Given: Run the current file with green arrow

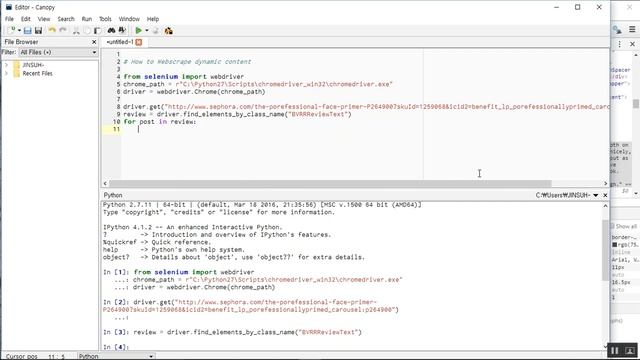Looking at the screenshot, I should click(x=138, y=31).
